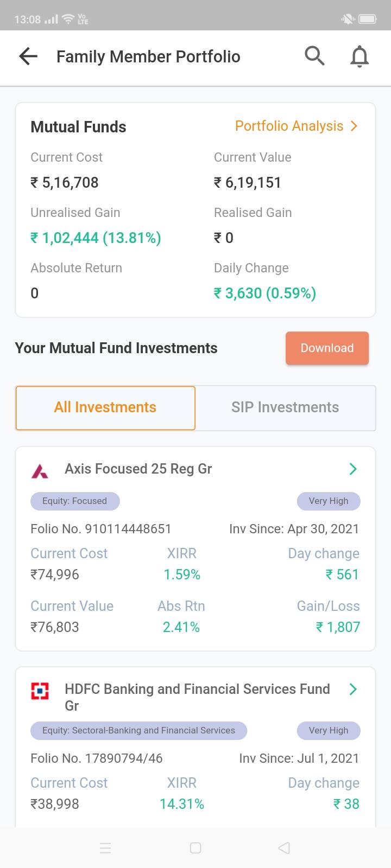Open HDFC Banking and Financial Services Fund
391x868 pixels.
[197, 697]
